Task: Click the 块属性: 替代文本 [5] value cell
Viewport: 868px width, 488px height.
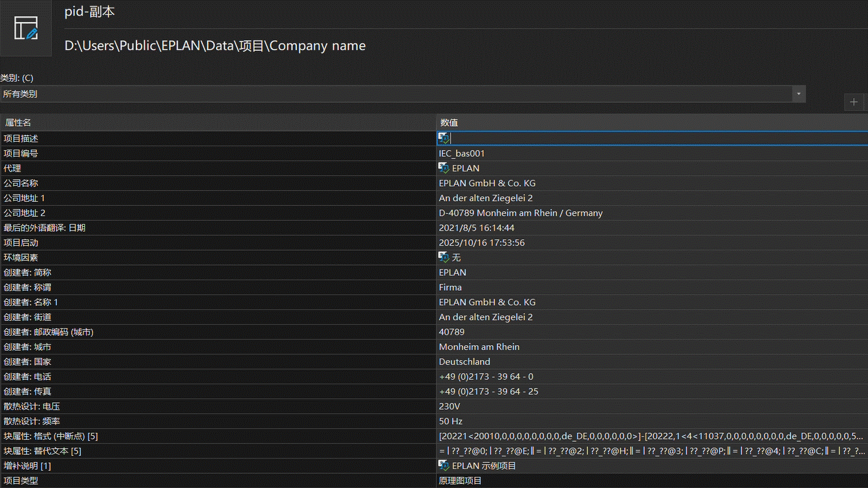Action: click(652, 451)
